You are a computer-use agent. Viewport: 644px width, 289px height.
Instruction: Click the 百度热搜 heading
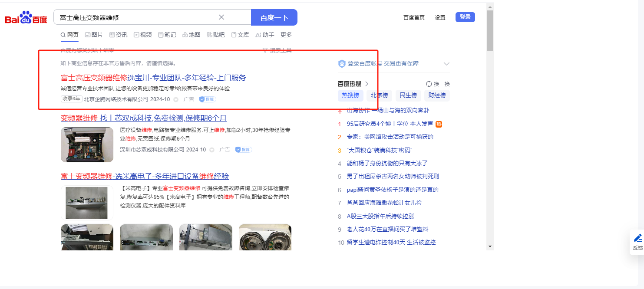click(x=350, y=84)
